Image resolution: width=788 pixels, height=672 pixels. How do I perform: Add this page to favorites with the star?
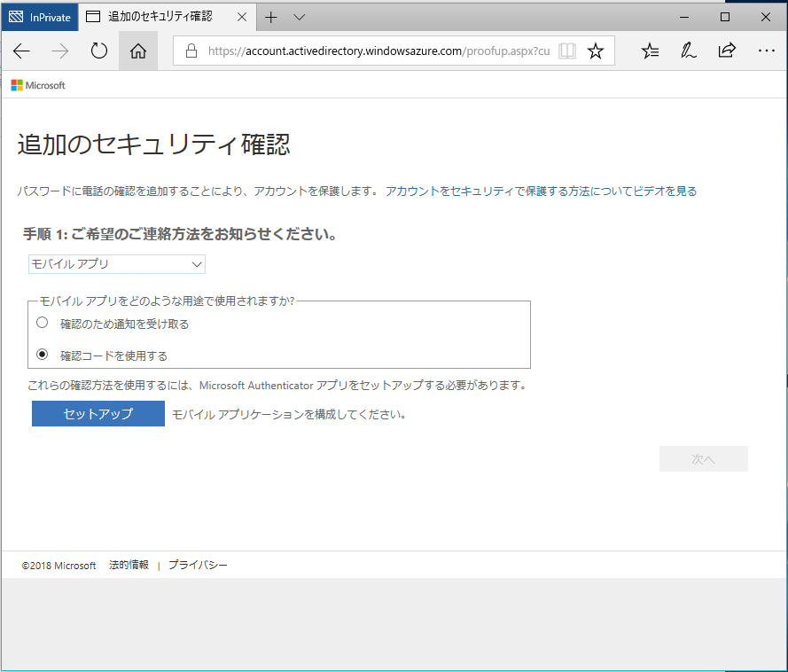pos(595,51)
